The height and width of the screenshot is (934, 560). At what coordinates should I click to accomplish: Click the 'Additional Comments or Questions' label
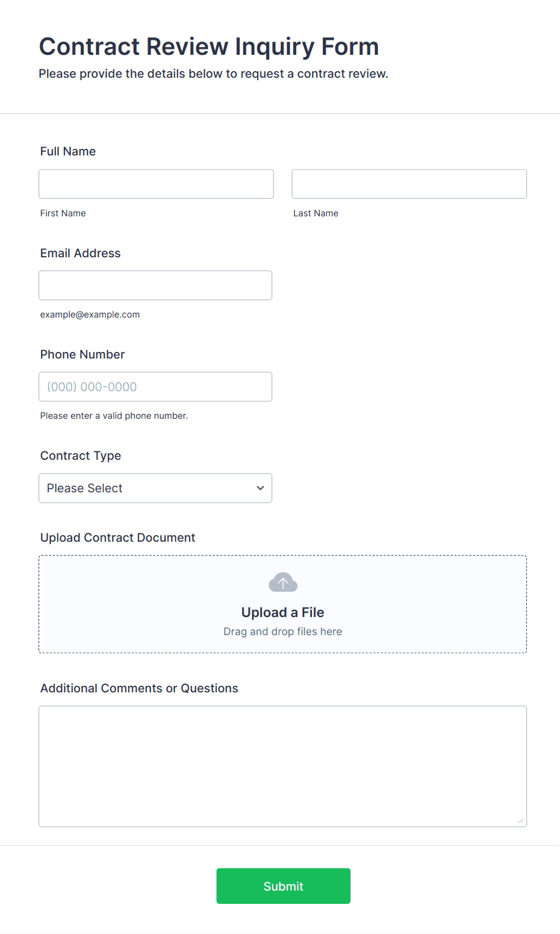coord(139,688)
